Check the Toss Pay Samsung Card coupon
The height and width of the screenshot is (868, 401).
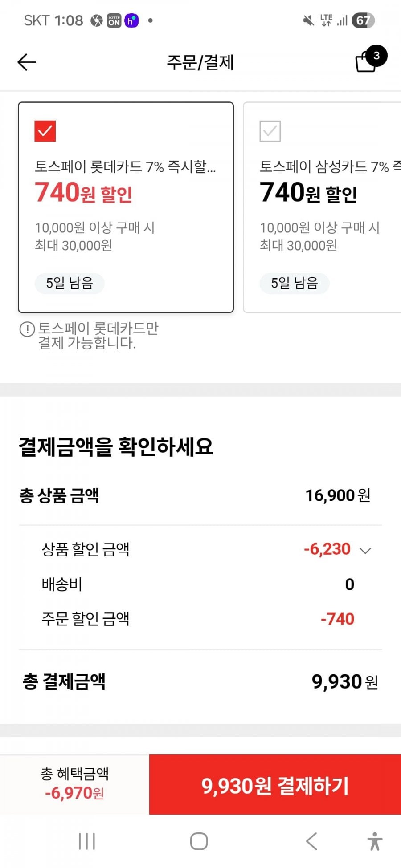[x=270, y=131]
